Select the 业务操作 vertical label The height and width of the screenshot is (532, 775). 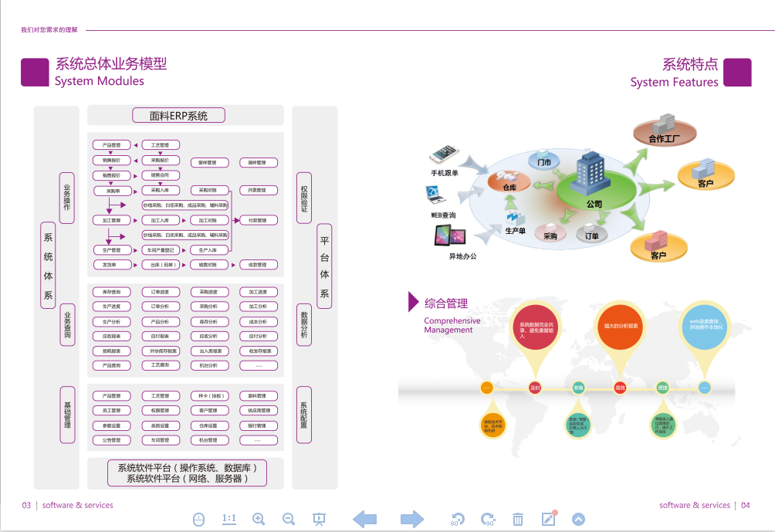[67, 198]
